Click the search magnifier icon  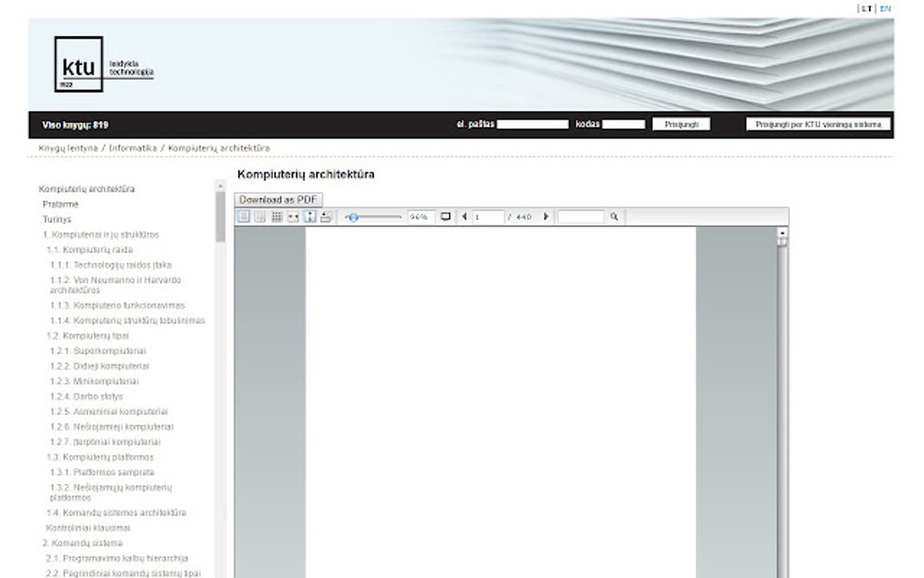pos(614,217)
